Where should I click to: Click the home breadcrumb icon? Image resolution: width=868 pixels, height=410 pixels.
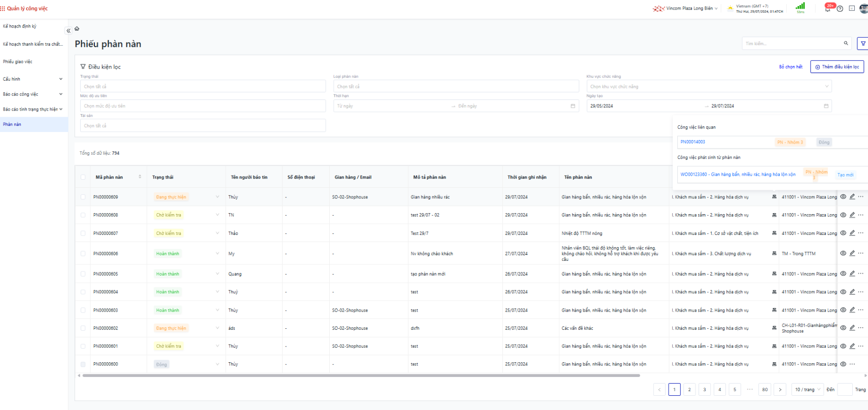pos(77,29)
